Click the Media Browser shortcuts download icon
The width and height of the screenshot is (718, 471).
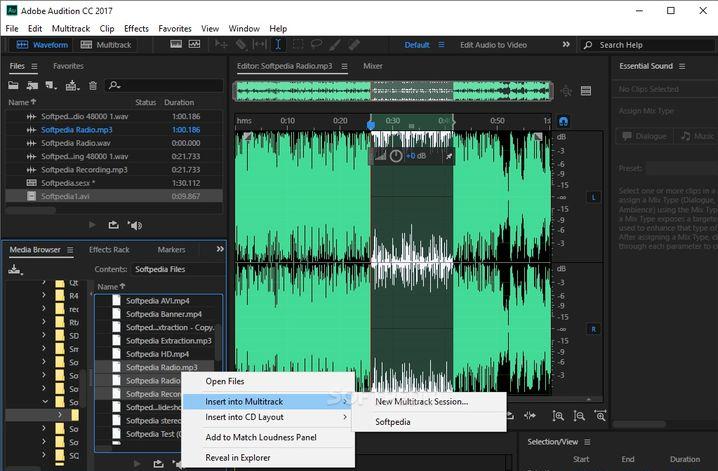pos(15,269)
